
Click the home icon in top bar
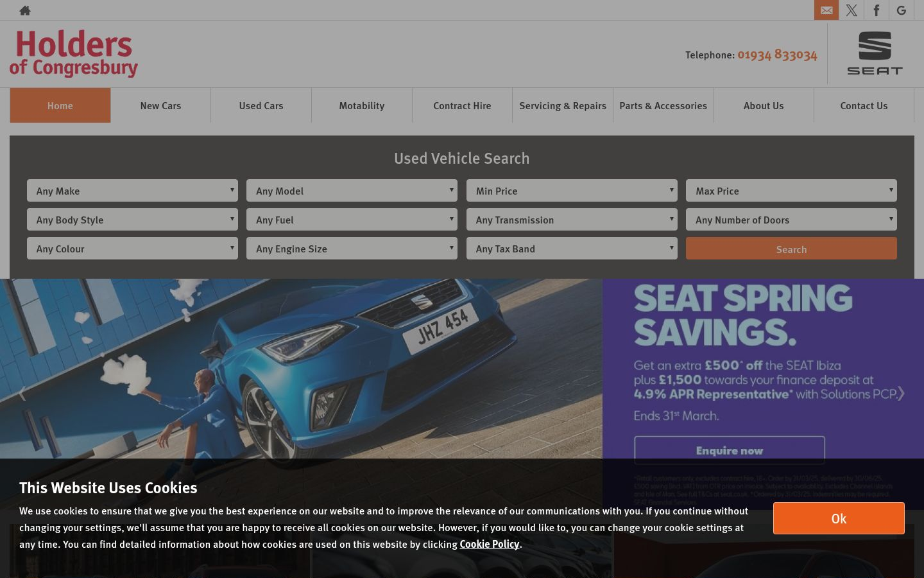(25, 10)
